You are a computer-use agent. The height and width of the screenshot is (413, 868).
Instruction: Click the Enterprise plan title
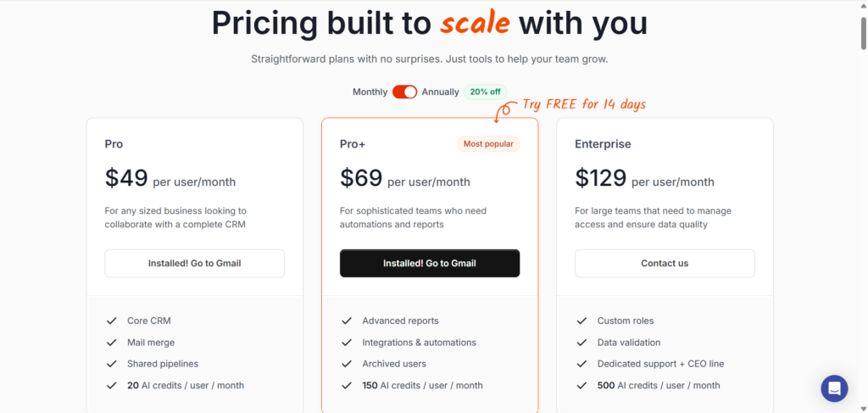tap(603, 144)
